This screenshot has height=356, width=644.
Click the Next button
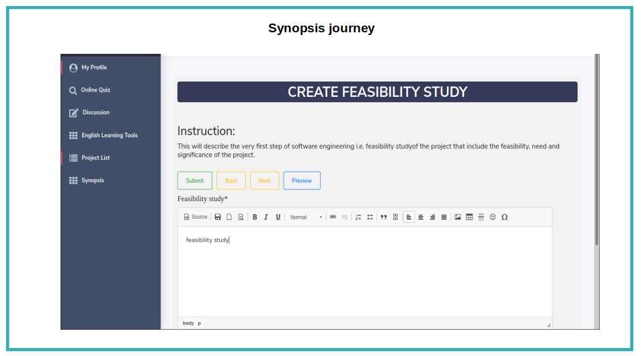(x=264, y=180)
